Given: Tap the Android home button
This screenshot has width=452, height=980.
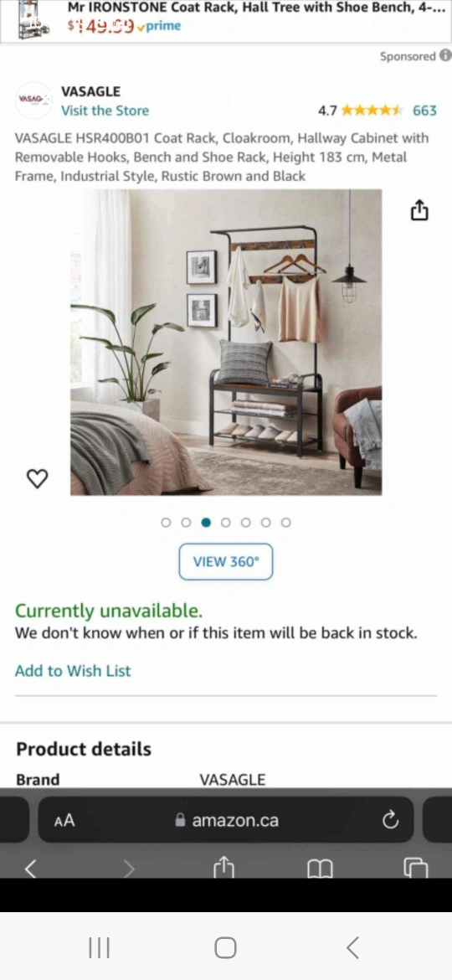Looking at the screenshot, I should 225,947.
